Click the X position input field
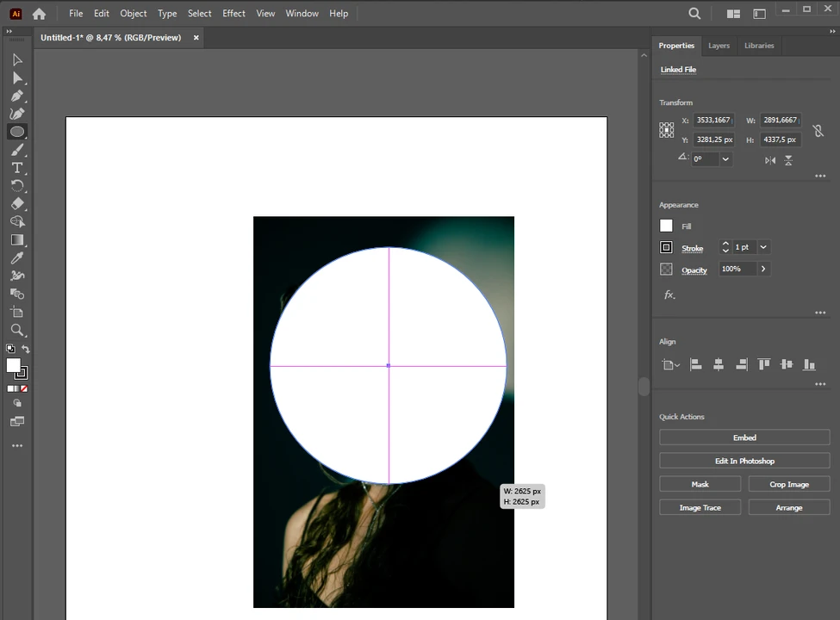 714,120
